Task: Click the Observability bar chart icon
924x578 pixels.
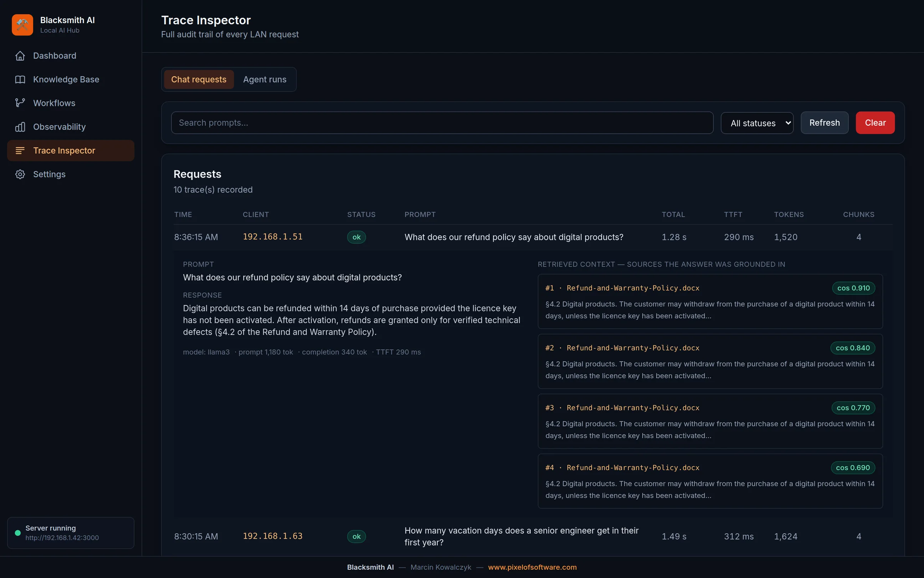Action: [x=20, y=127]
